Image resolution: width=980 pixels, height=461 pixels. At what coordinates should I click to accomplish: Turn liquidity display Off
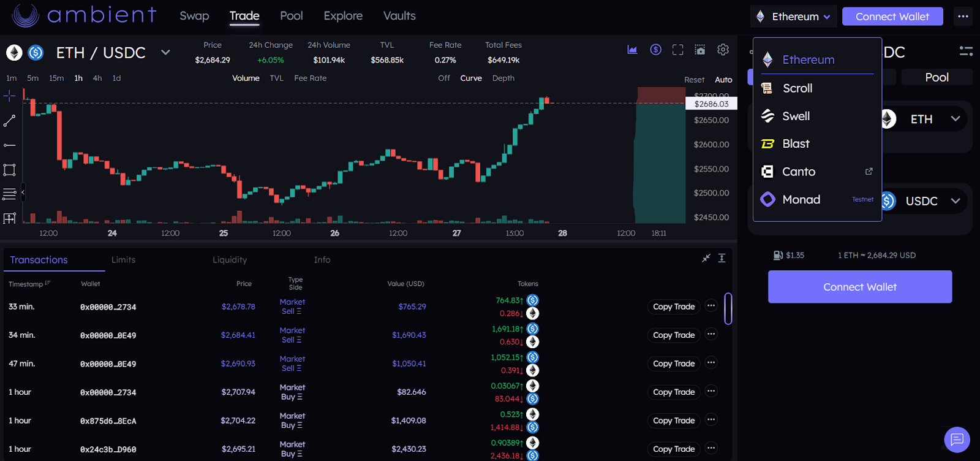click(x=444, y=78)
